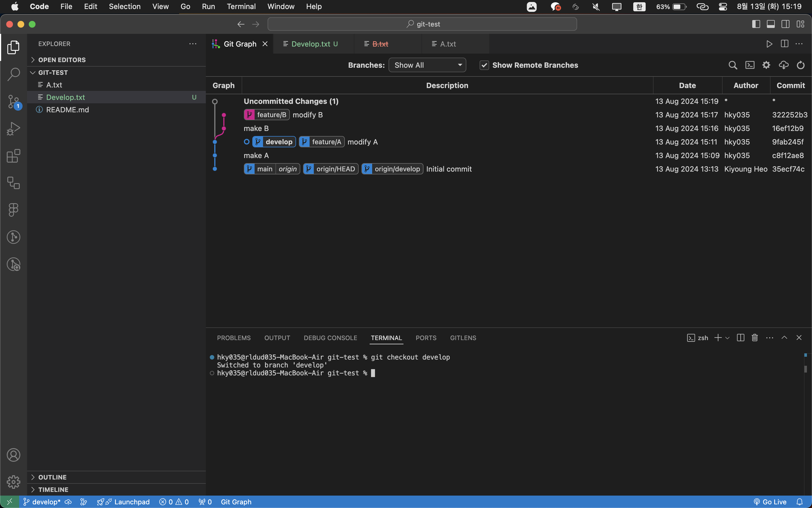Screen dimensions: 812x508
Task: Click Git Graph status bar button
Action: [236, 502]
